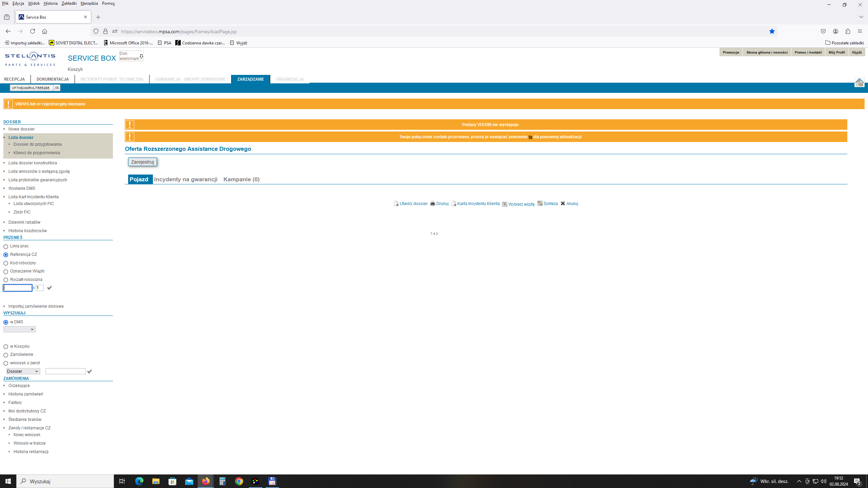Click the Utwórz dossier document icon
The height and width of the screenshot is (488, 868).
coord(396,204)
